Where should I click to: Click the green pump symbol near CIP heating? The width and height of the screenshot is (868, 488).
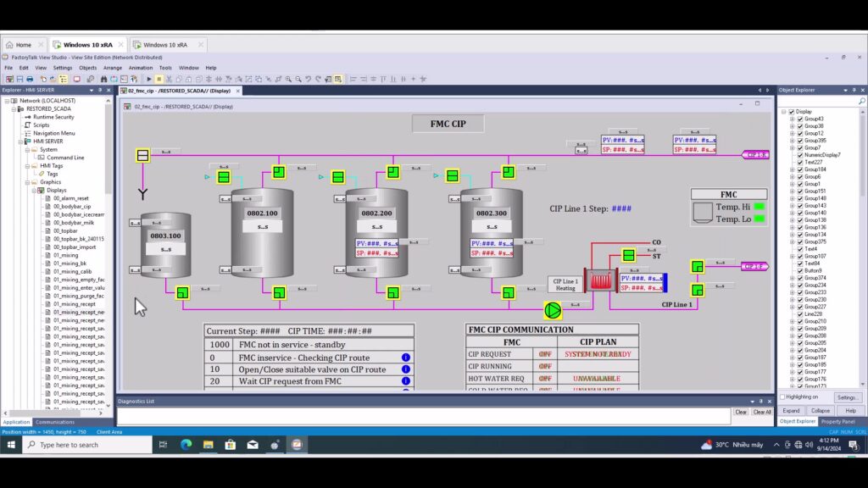tap(553, 310)
